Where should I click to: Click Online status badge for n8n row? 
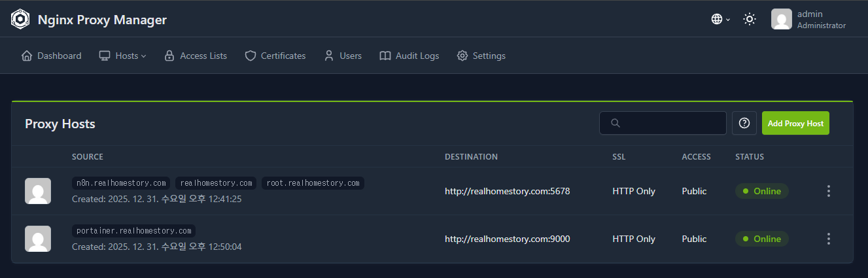(762, 191)
